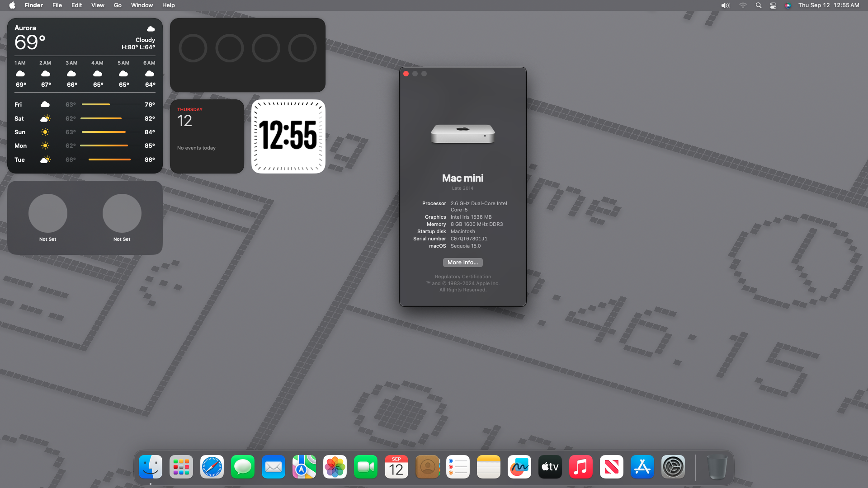Image resolution: width=868 pixels, height=488 pixels.
Task: Open the Go menu
Action: (118, 5)
